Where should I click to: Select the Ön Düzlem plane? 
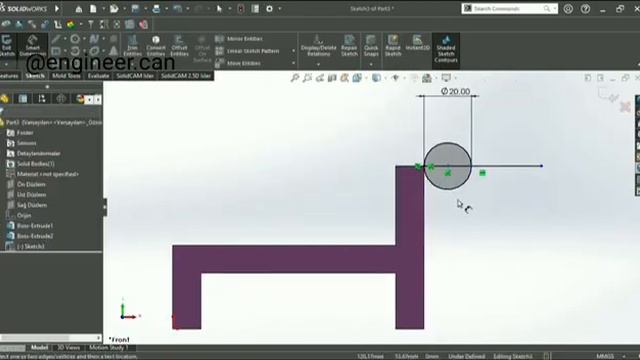click(x=26, y=184)
